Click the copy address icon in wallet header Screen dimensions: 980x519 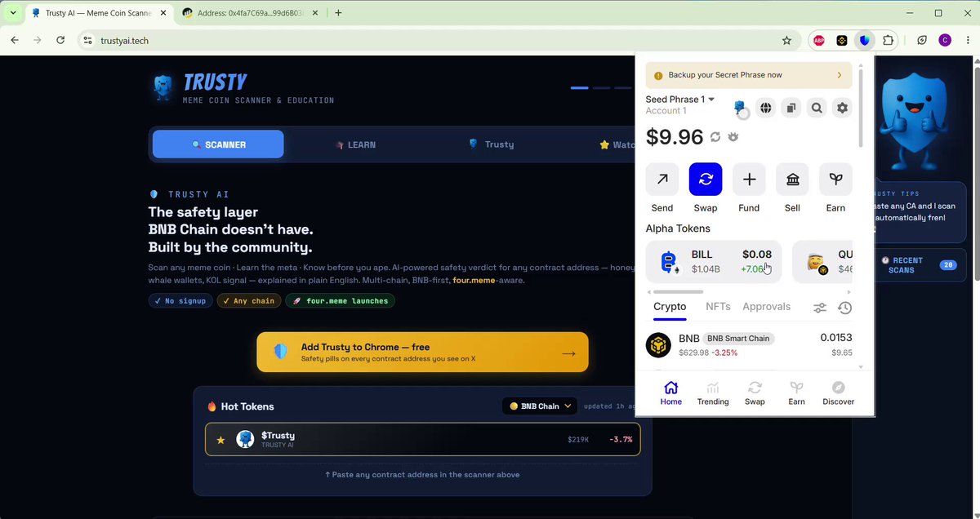click(791, 108)
